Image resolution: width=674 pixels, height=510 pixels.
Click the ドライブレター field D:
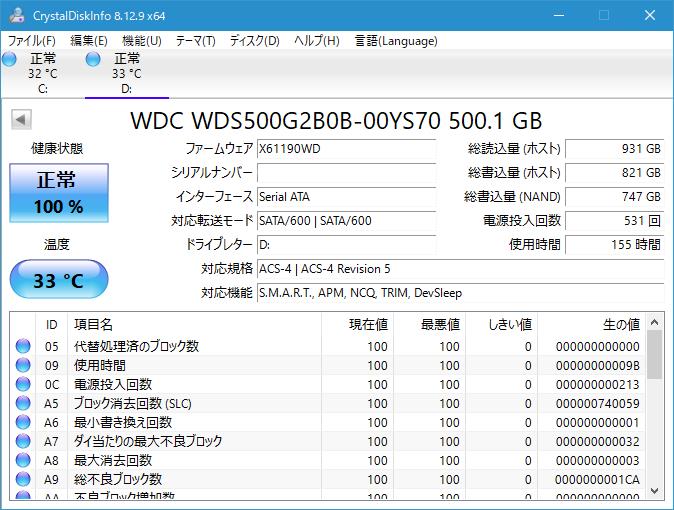point(346,245)
